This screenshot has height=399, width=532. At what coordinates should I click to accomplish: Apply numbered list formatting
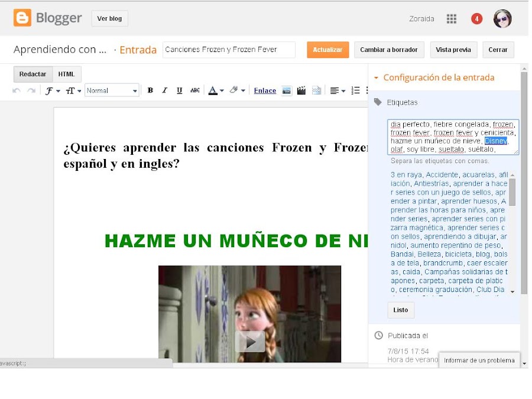[356, 90]
